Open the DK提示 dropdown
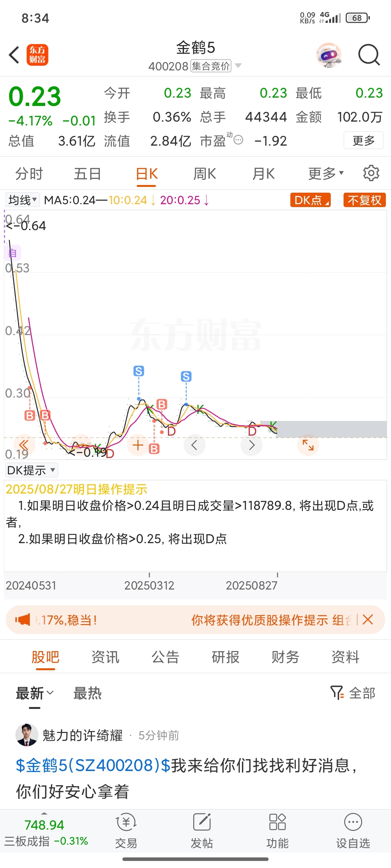The width and height of the screenshot is (391, 868). click(x=31, y=470)
